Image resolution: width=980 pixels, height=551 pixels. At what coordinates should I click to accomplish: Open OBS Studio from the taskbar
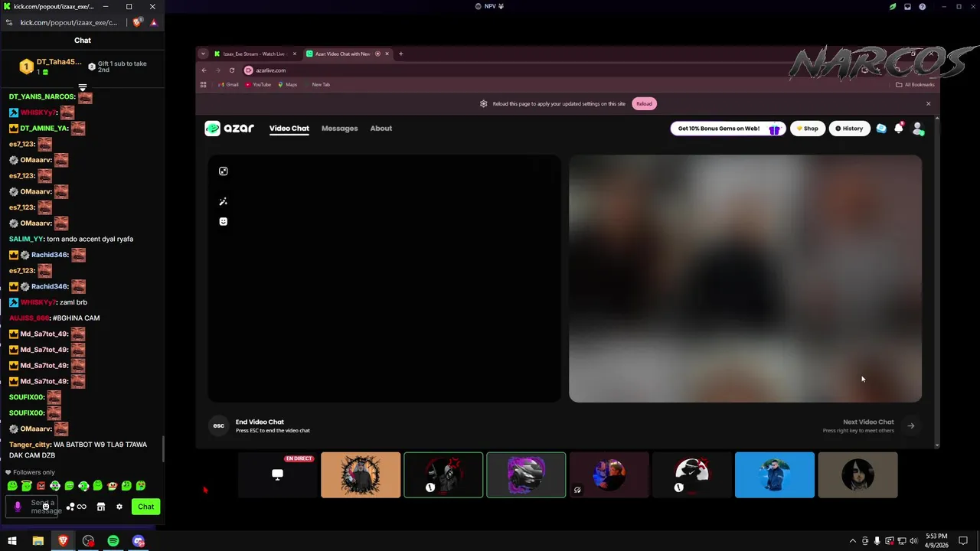[88, 541]
